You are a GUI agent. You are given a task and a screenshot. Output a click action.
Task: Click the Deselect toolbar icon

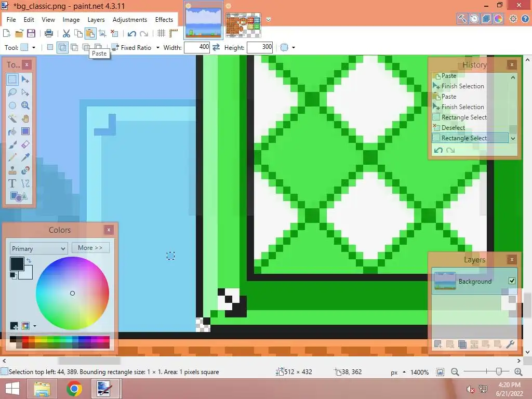(x=115, y=33)
